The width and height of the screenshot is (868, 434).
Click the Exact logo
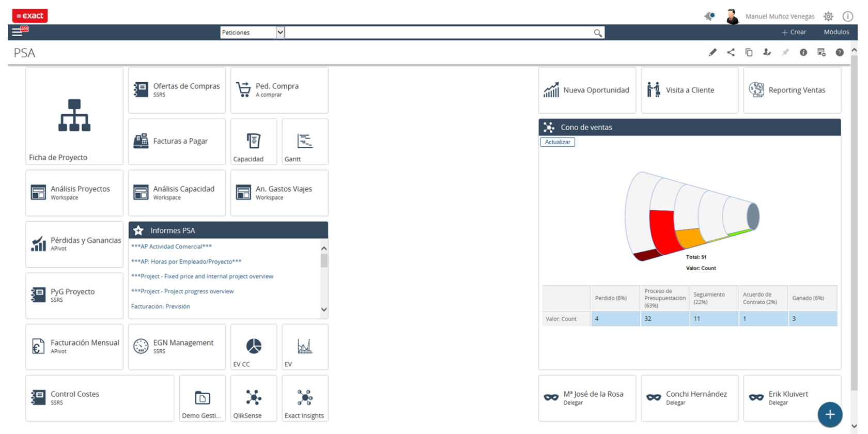pyautogui.click(x=30, y=16)
